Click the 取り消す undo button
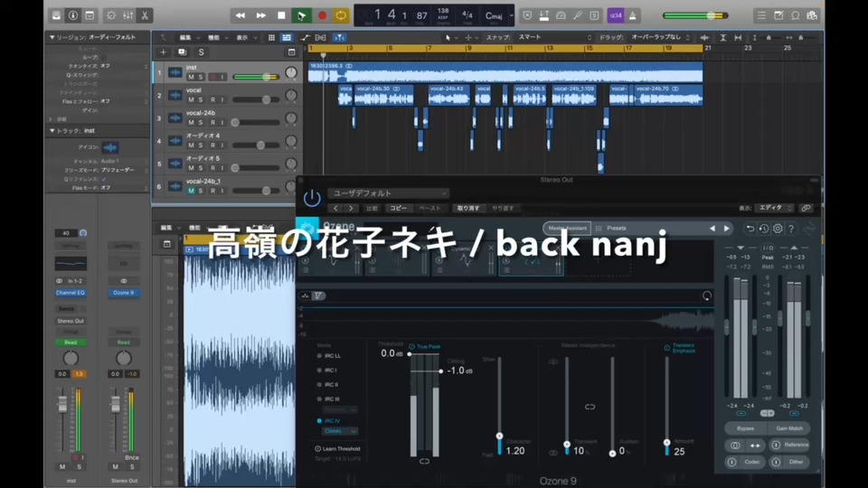The image size is (868, 488). point(468,209)
